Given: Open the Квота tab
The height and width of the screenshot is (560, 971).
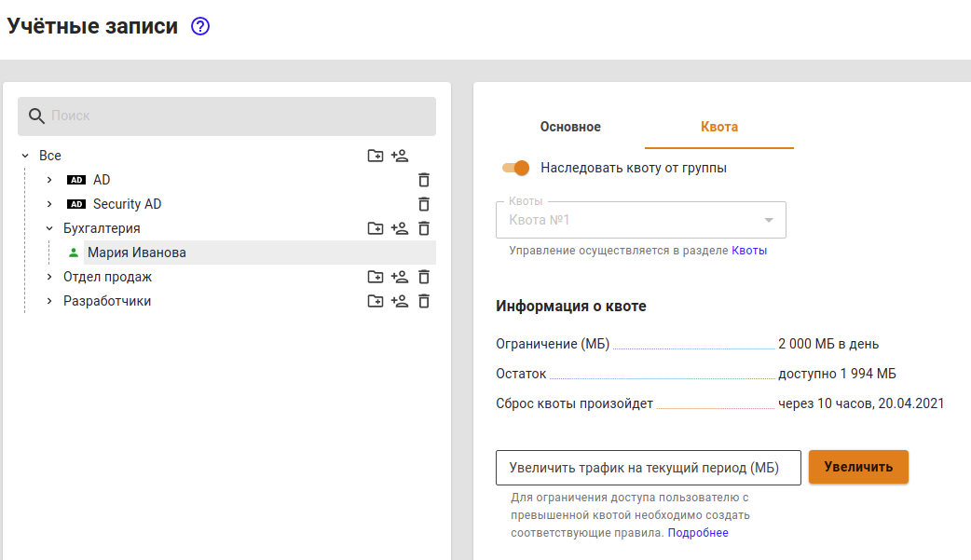Looking at the screenshot, I should [x=718, y=127].
